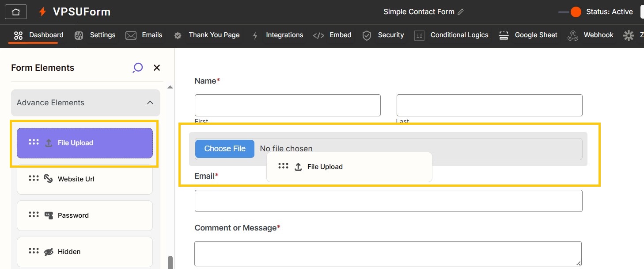Toggle the form Status Active switch
This screenshot has height=269, width=644.
coord(569,12)
